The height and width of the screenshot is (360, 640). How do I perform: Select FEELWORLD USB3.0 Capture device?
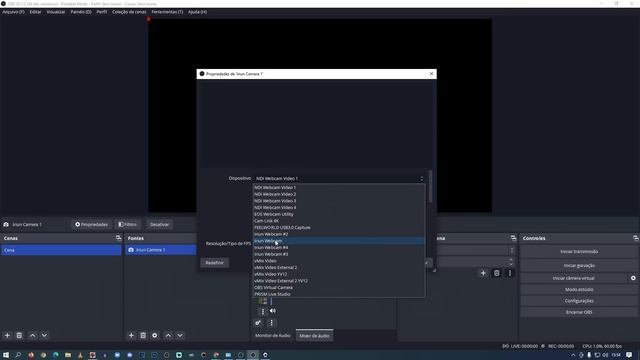point(339,227)
